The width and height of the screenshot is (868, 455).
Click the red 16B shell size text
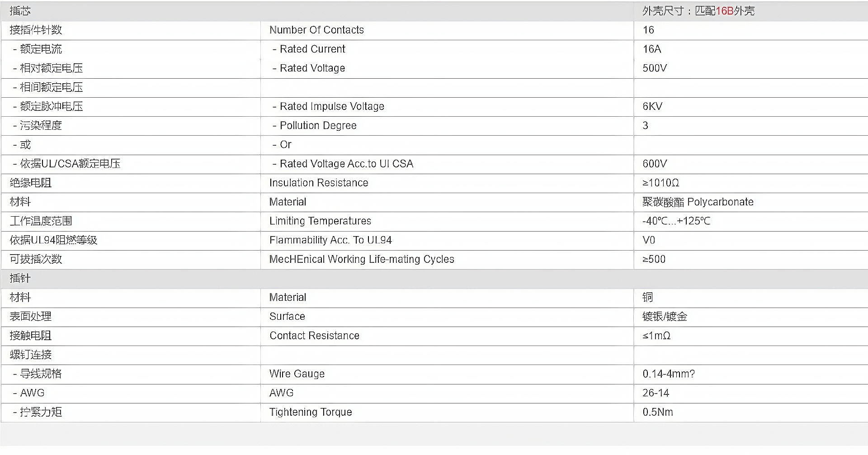[x=725, y=11]
